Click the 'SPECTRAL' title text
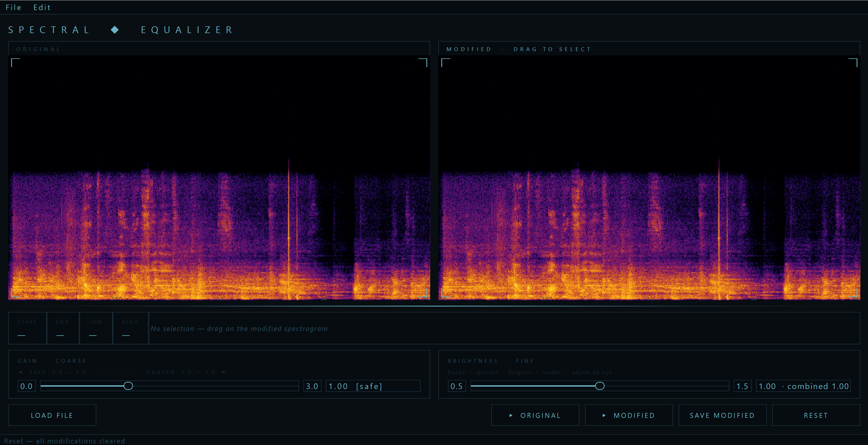Viewport: 868px width, 445px height. click(49, 30)
